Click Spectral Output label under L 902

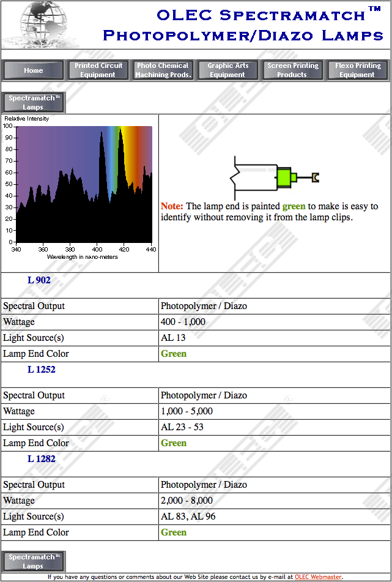tap(34, 306)
